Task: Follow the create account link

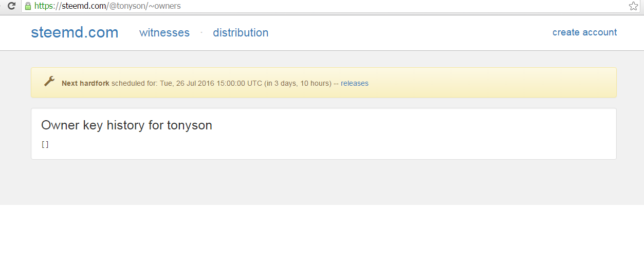Action: tap(584, 32)
